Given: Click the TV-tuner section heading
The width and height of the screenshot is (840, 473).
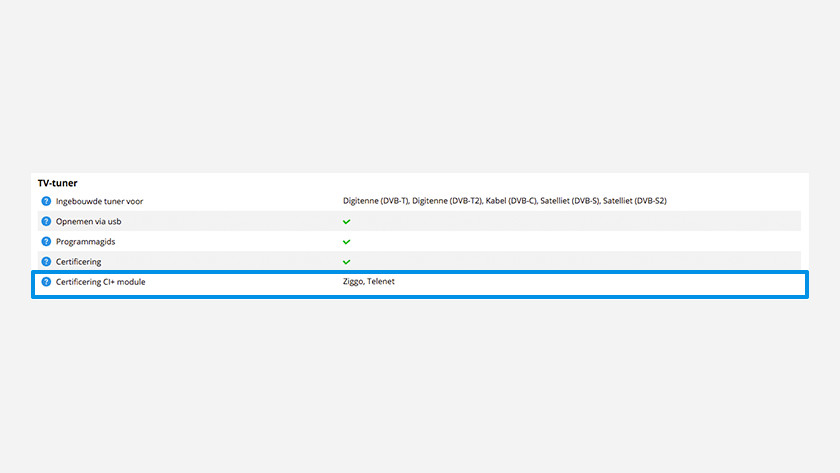Looking at the screenshot, I should 58,183.
